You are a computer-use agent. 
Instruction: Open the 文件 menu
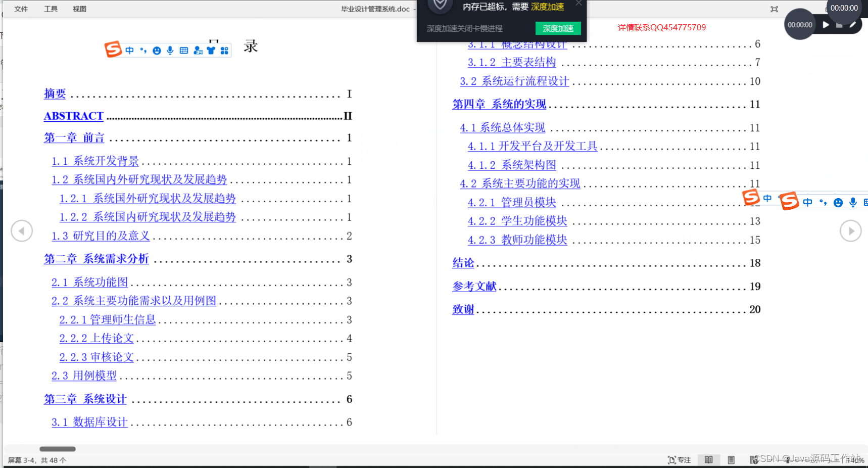21,9
